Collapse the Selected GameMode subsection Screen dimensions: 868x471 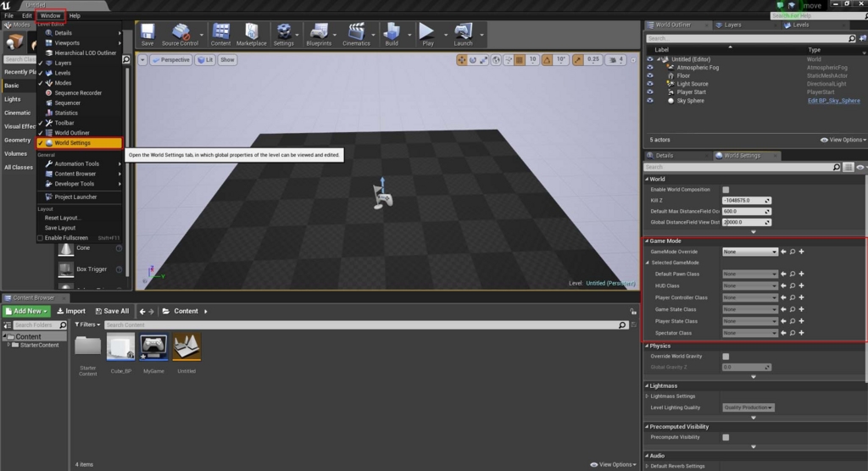point(648,263)
